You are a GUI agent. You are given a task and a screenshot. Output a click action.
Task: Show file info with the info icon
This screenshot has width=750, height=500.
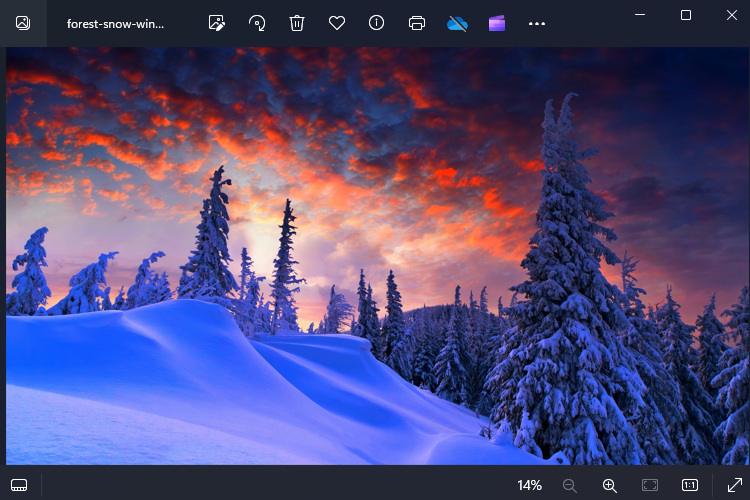click(x=376, y=22)
